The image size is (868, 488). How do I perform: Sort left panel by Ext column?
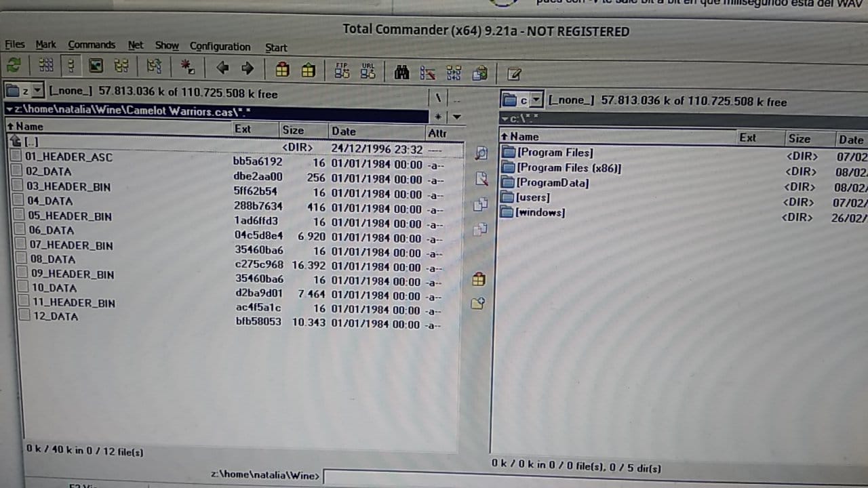(256, 129)
